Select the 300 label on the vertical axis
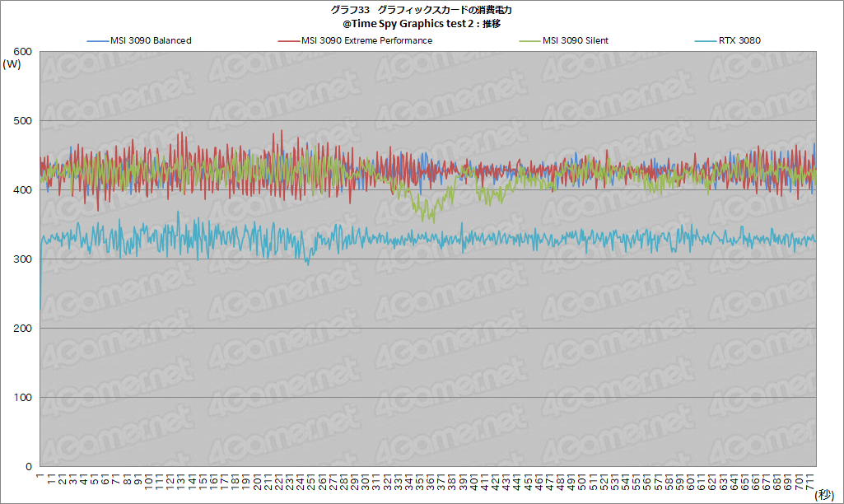 [23, 259]
